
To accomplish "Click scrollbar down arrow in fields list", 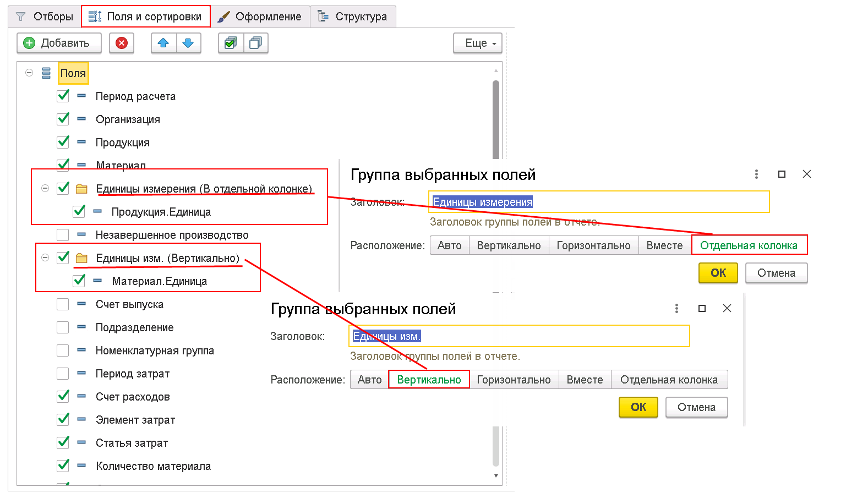I will tap(496, 476).
